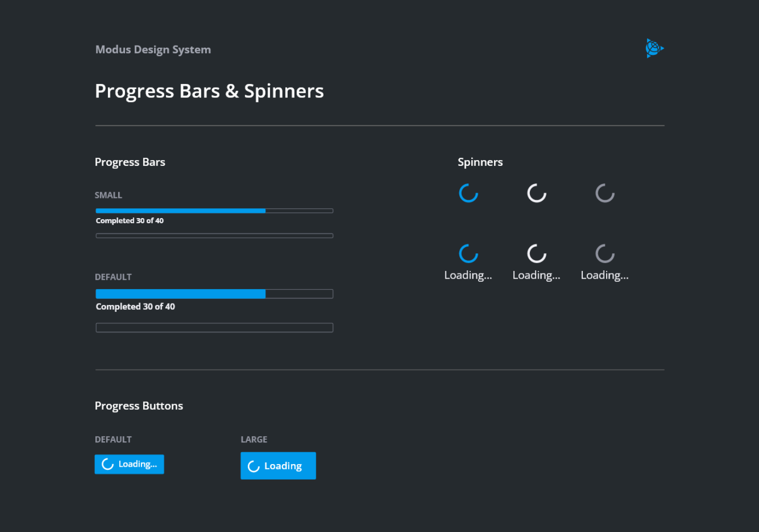Click the Trimble logo in the top corner
759x532 pixels.
click(x=654, y=48)
